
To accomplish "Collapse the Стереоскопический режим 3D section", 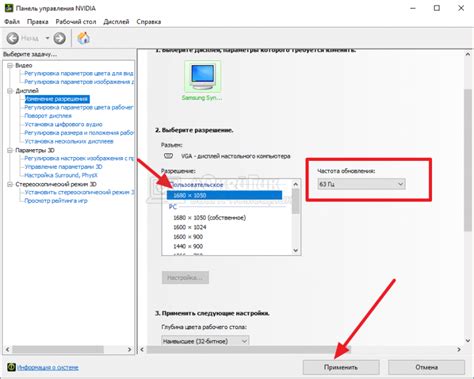I will pos(10,184).
